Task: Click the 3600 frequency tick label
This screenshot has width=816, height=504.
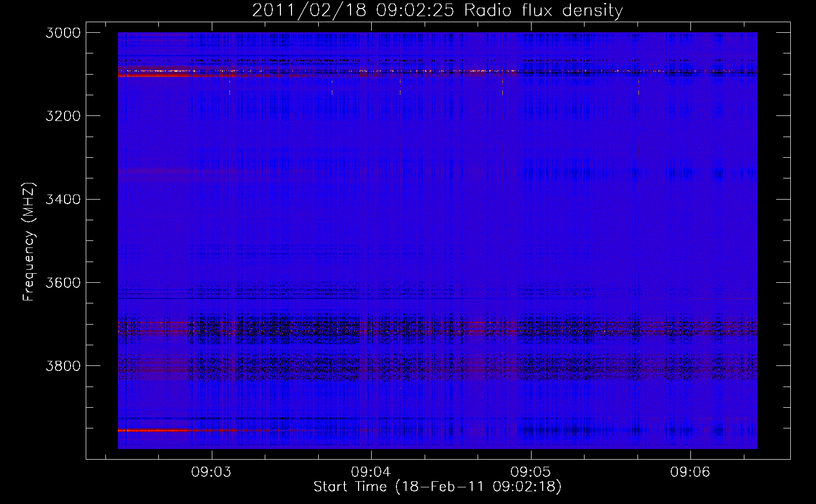Action: click(x=63, y=282)
